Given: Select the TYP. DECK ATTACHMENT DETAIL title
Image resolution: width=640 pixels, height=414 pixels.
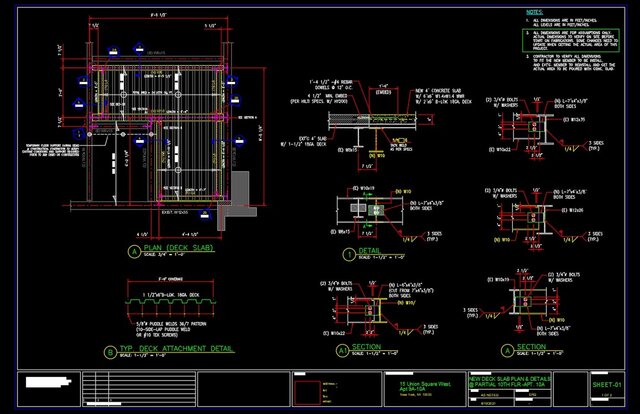Looking at the screenshot, I should [x=176, y=348].
